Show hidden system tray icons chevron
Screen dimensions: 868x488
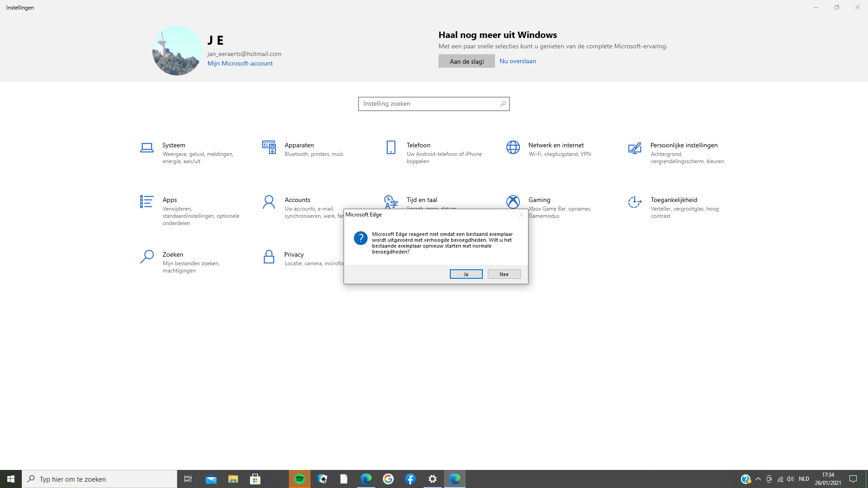coord(758,479)
